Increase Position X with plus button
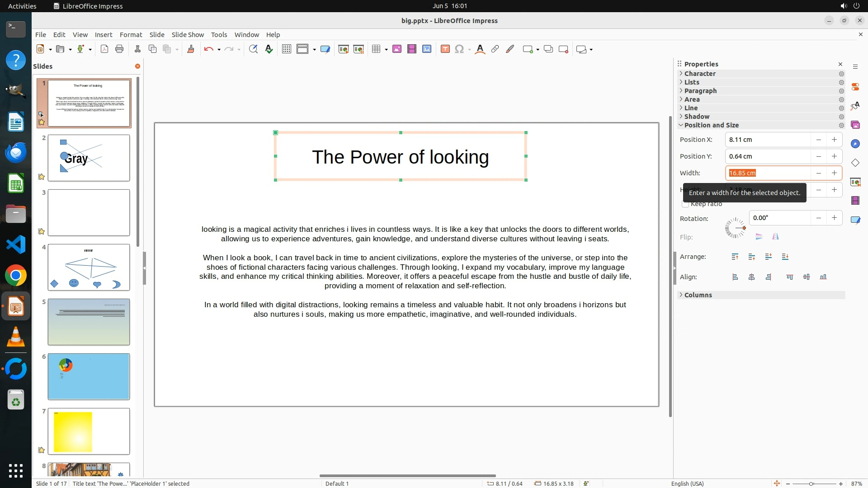This screenshot has width=868, height=488. coord(834,140)
